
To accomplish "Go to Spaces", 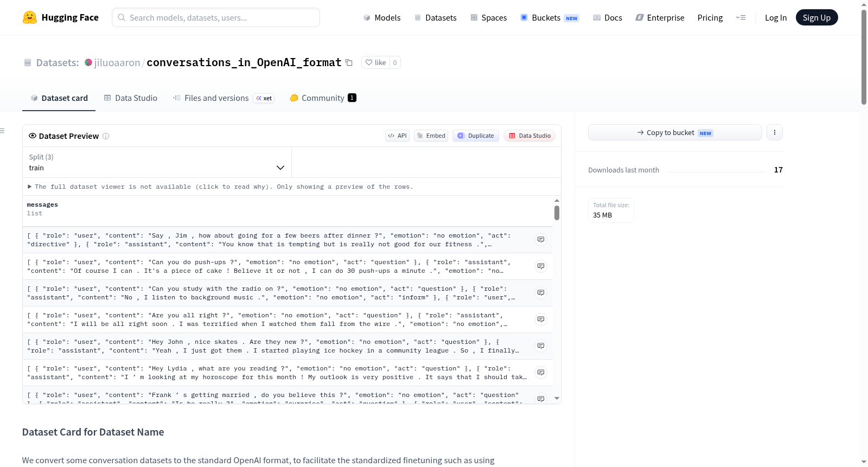I will [x=488, y=17].
